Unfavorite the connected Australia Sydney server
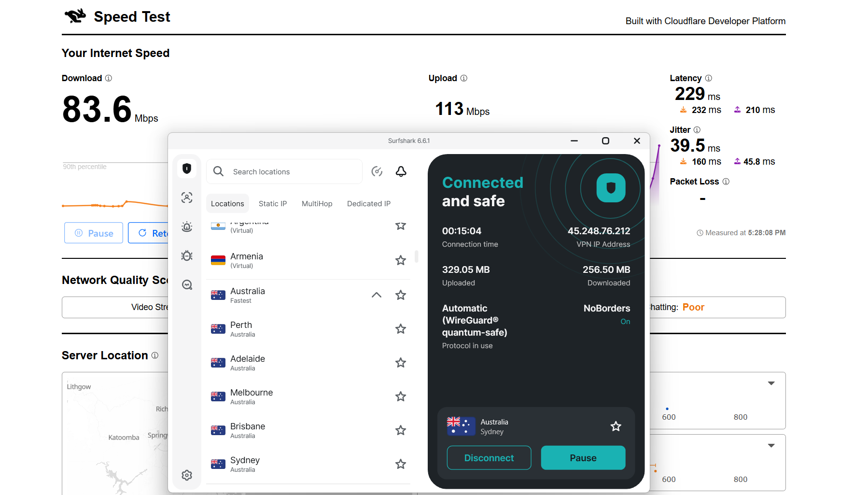 coord(616,426)
